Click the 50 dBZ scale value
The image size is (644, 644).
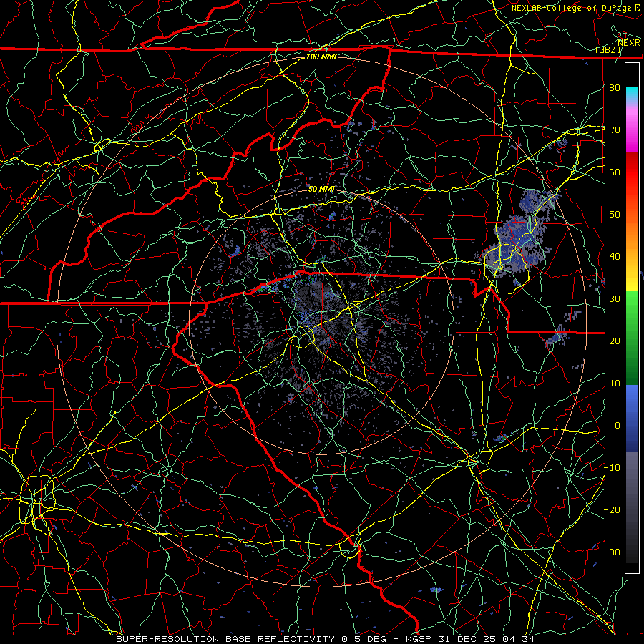(x=615, y=215)
